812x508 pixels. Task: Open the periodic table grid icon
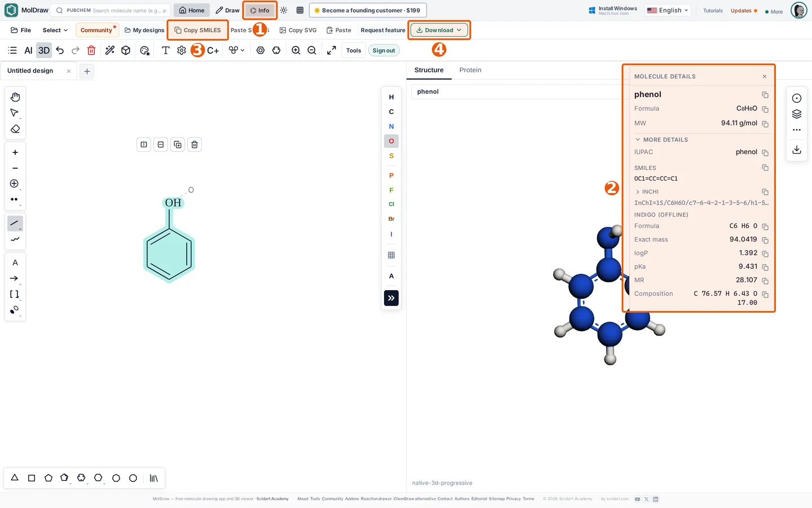pos(391,255)
